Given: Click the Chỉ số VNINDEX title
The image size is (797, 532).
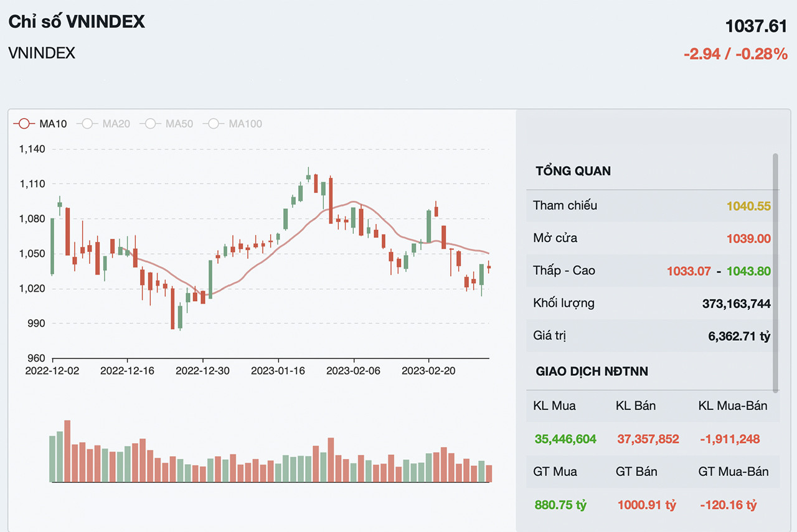Looking at the screenshot, I should [x=77, y=22].
